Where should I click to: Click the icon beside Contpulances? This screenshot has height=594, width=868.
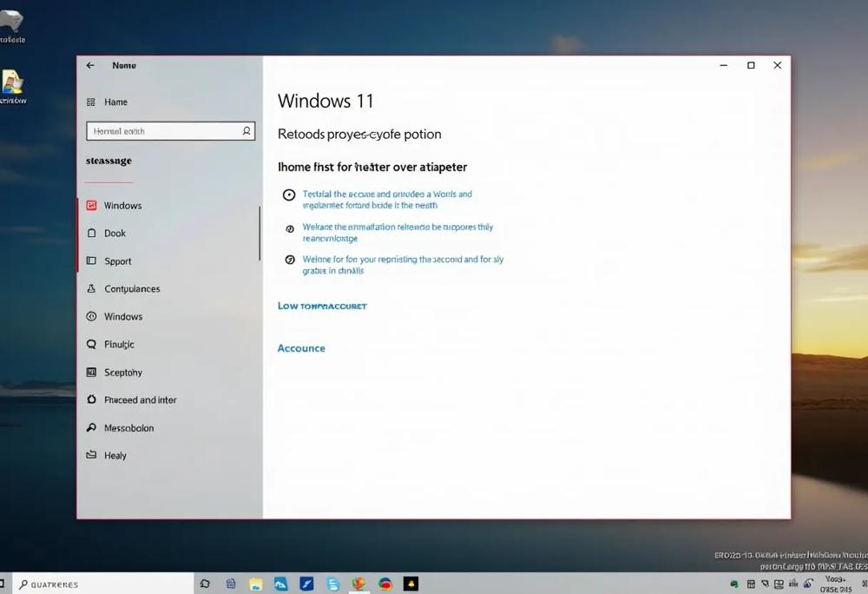pos(91,288)
